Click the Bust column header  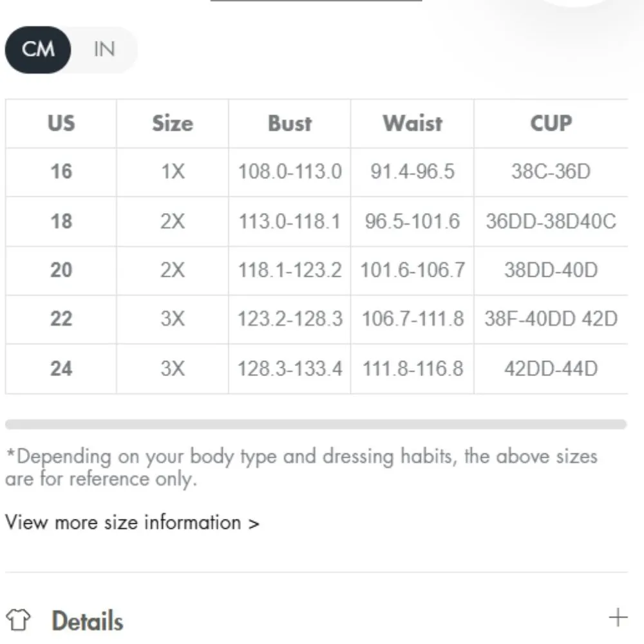[290, 123]
